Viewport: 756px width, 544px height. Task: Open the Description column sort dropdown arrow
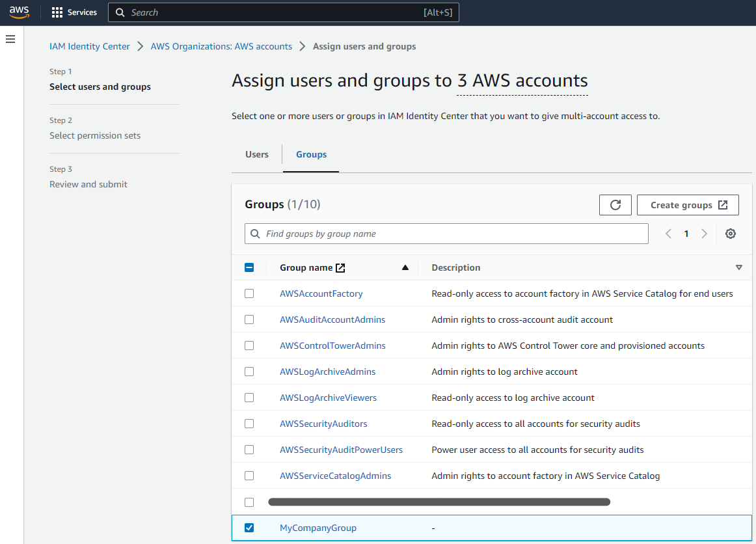pyautogui.click(x=738, y=267)
